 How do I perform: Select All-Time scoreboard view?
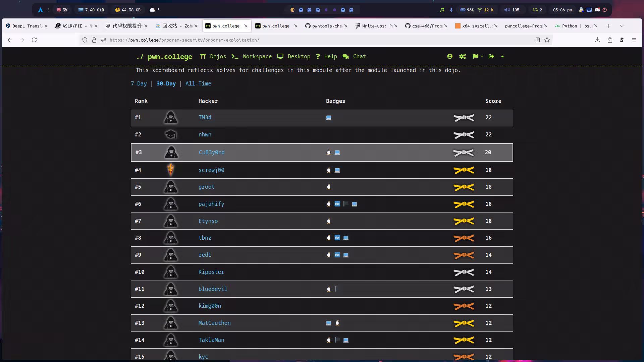click(198, 84)
